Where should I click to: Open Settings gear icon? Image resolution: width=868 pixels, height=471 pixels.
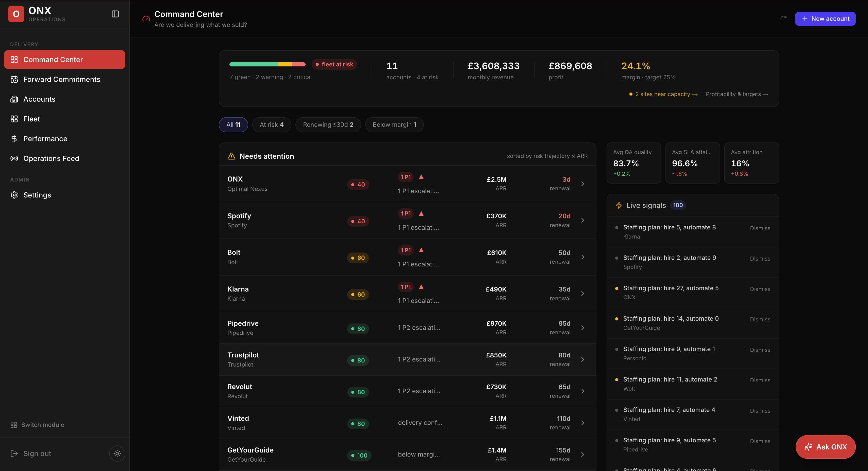(14, 195)
